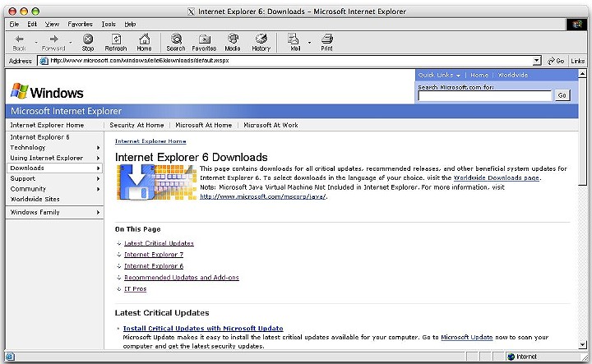Viewport: 592px width, 364px height.
Task: Expand the Community submenu arrow
Action: [98, 189]
